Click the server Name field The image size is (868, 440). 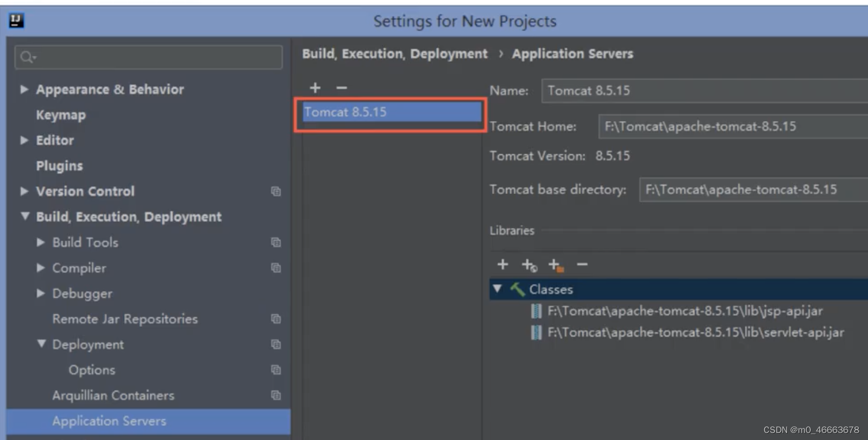click(705, 91)
